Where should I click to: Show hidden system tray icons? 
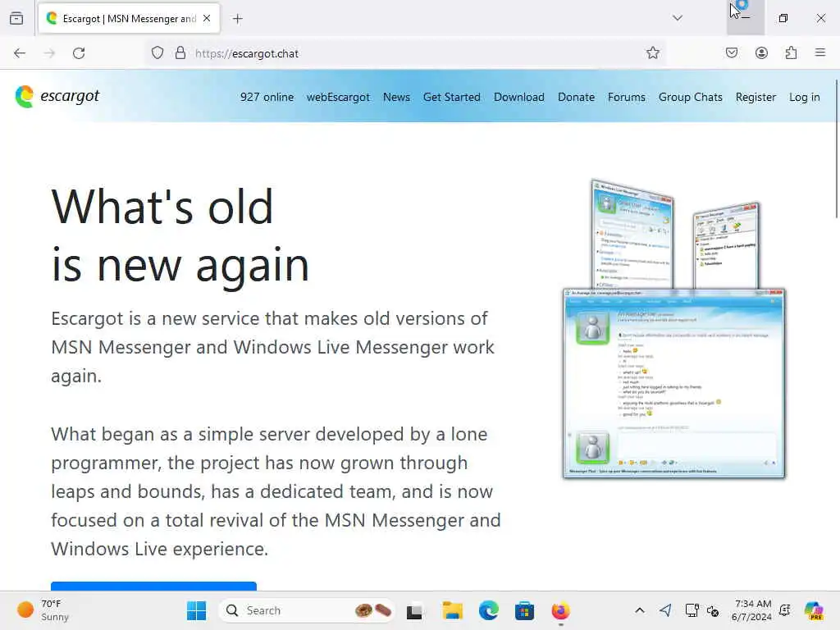(x=640, y=610)
